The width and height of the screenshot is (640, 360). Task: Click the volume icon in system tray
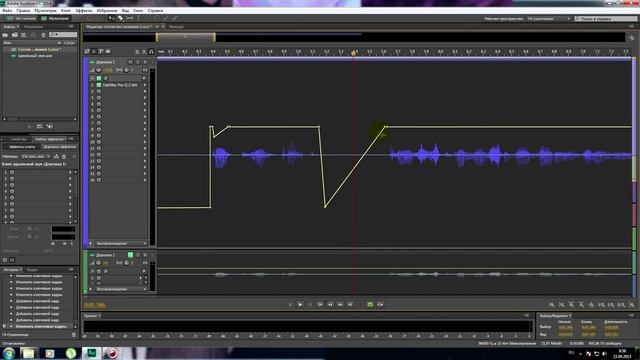604,353
